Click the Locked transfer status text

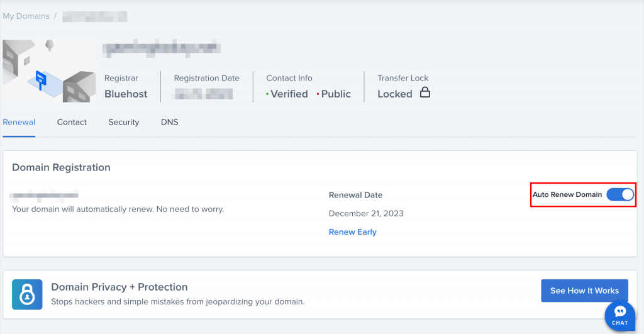[394, 94]
